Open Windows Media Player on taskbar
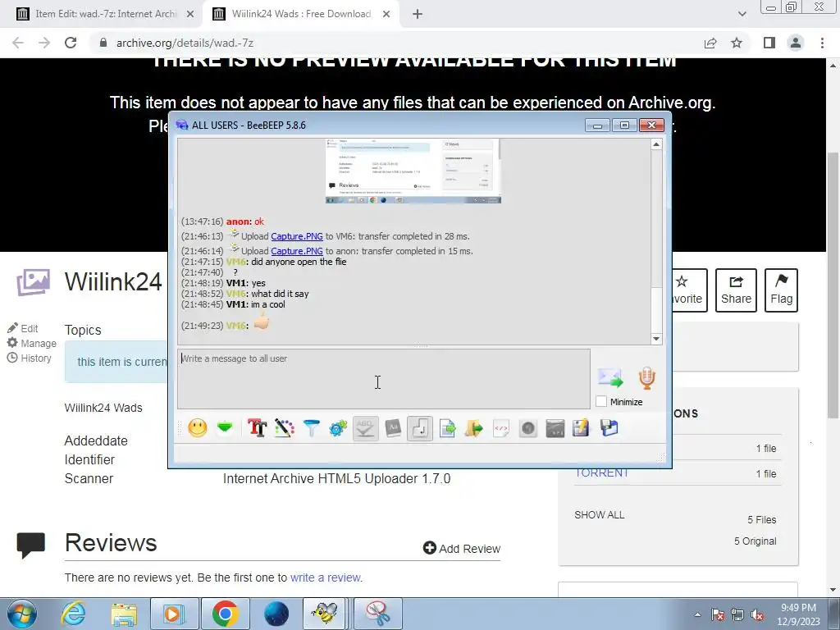The image size is (840, 630). click(174, 614)
